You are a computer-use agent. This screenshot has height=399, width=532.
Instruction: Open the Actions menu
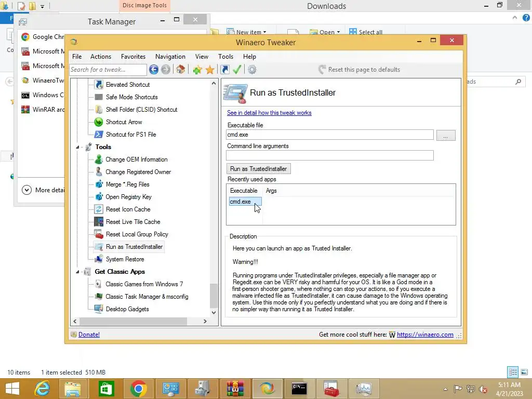(x=101, y=57)
